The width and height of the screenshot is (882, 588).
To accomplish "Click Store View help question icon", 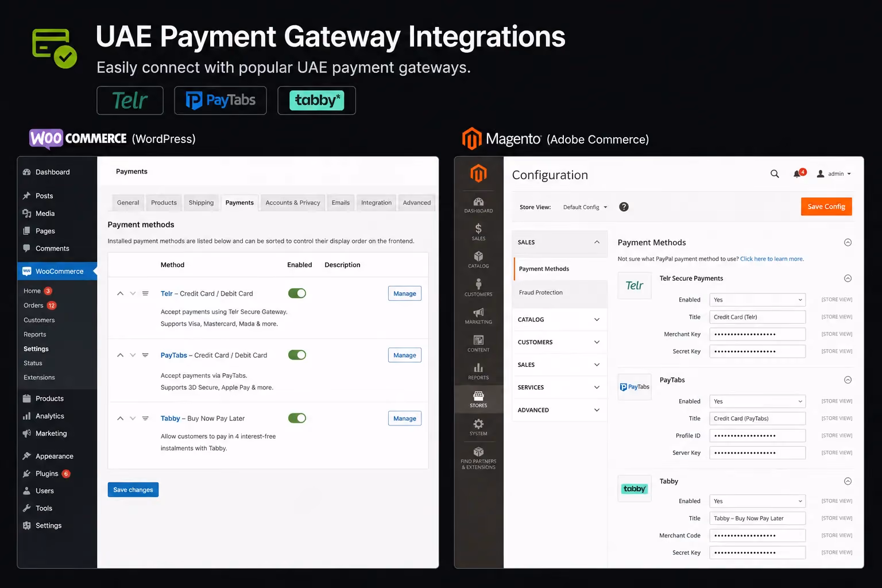I will (624, 207).
